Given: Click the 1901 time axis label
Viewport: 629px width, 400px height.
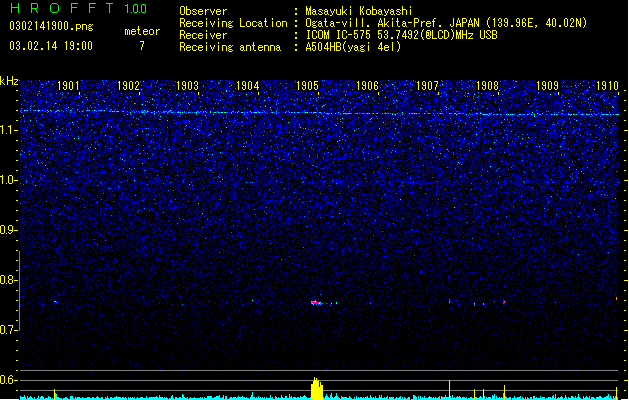Looking at the screenshot, I should click(x=68, y=86).
